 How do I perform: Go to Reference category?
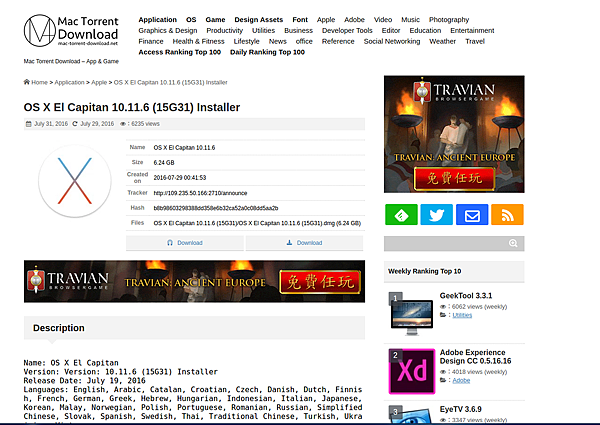338,41
